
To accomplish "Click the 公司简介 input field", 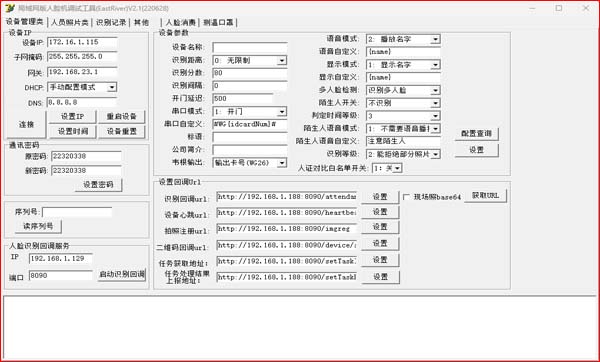I will point(249,150).
